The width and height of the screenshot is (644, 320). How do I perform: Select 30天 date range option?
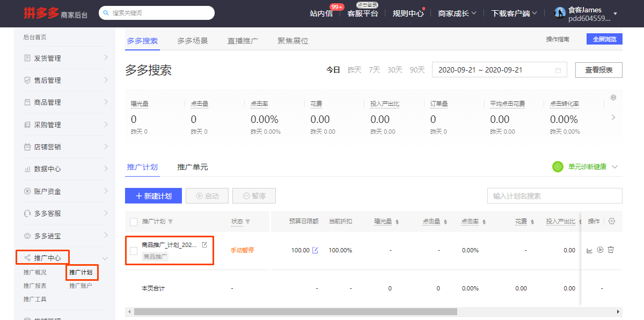(395, 70)
